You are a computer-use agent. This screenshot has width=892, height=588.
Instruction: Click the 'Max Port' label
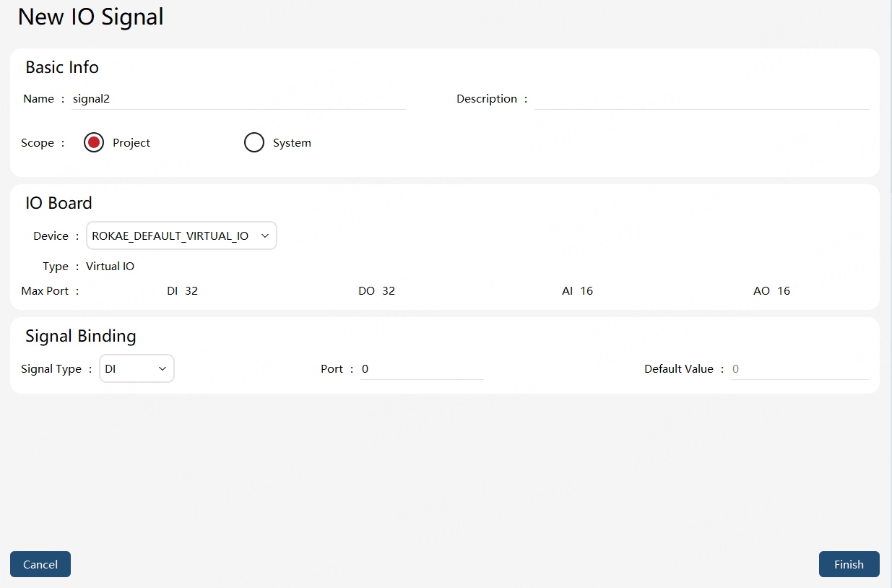[x=45, y=291]
